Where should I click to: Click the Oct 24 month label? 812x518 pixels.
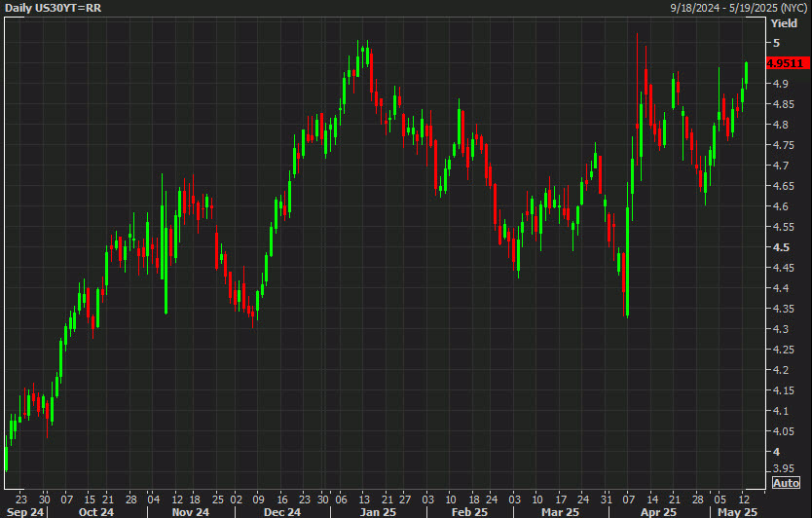click(x=95, y=512)
